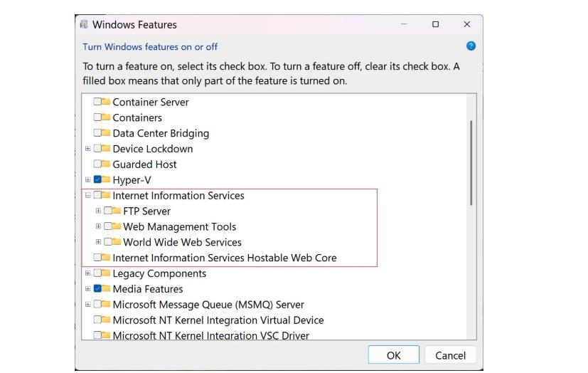
Task: Expand the Legacy Components node
Action: 87,273
